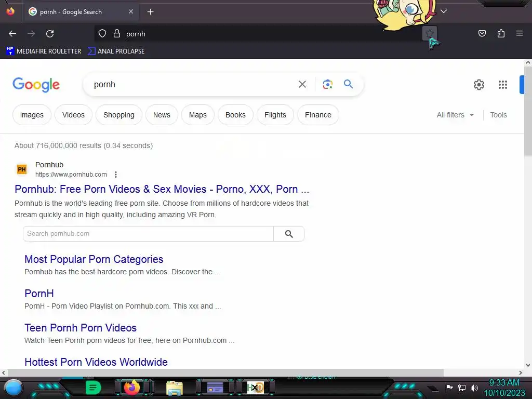Reload the page with the refresh icon
Image resolution: width=532 pixels, height=399 pixels.
tap(50, 34)
